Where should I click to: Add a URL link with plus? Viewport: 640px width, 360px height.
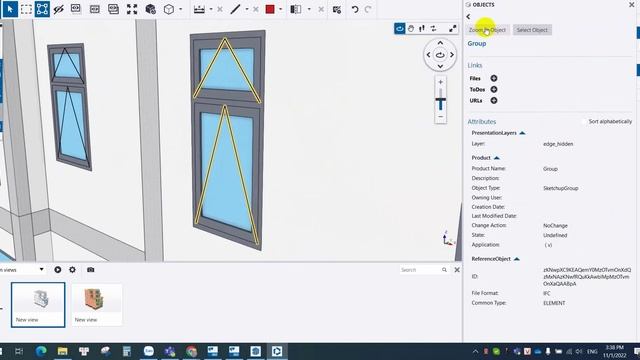[494, 100]
